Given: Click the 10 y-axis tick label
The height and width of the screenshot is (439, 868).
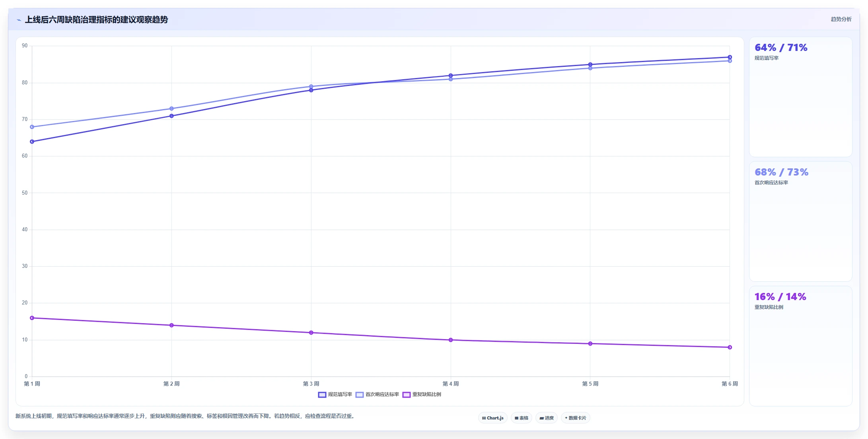Looking at the screenshot, I should click(25, 340).
